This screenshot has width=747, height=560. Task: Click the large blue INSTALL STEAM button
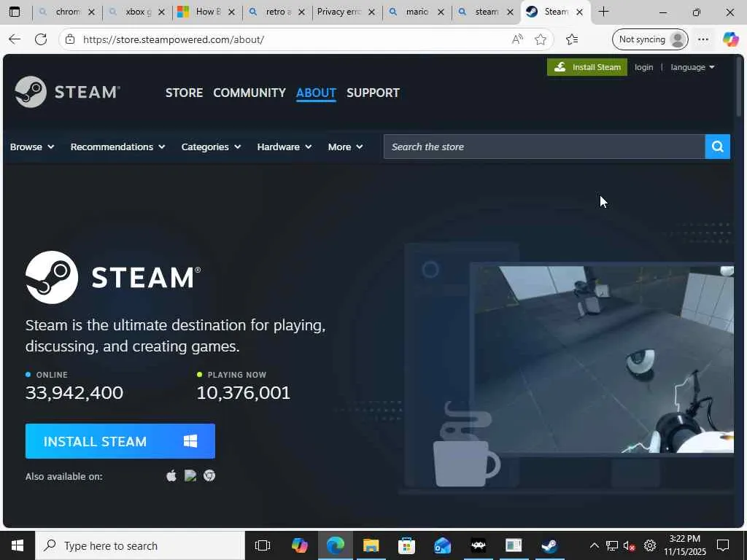(120, 441)
